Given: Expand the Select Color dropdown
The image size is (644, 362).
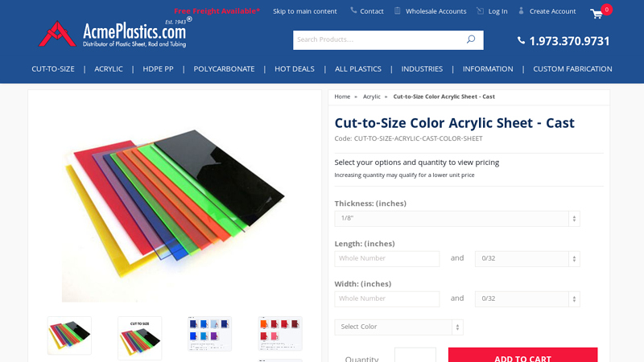Looking at the screenshot, I should tap(398, 327).
